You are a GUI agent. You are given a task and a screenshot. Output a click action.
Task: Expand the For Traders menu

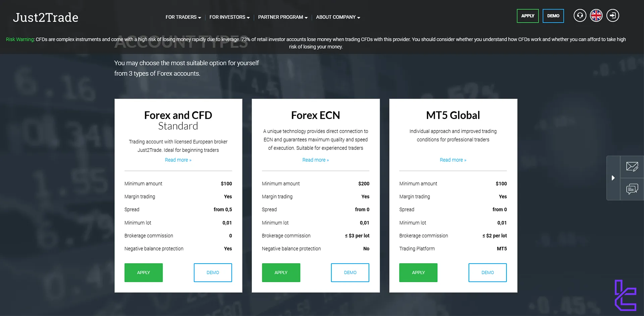pyautogui.click(x=183, y=17)
